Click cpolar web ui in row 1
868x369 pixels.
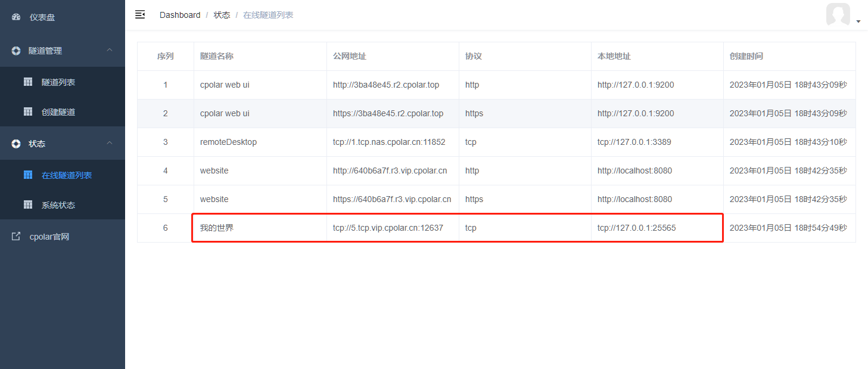pyautogui.click(x=225, y=85)
